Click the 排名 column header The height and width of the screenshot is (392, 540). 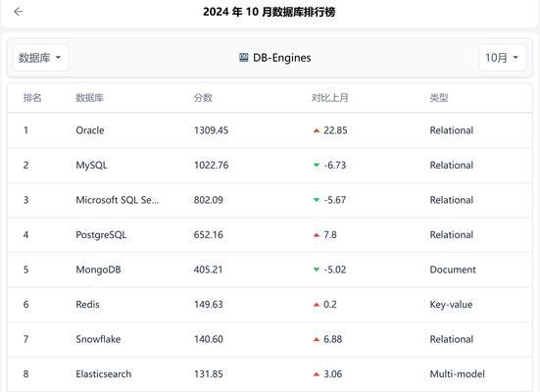click(x=32, y=98)
